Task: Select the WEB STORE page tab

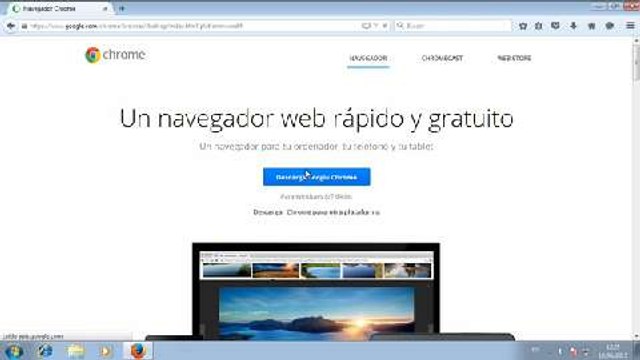Action: (514, 58)
